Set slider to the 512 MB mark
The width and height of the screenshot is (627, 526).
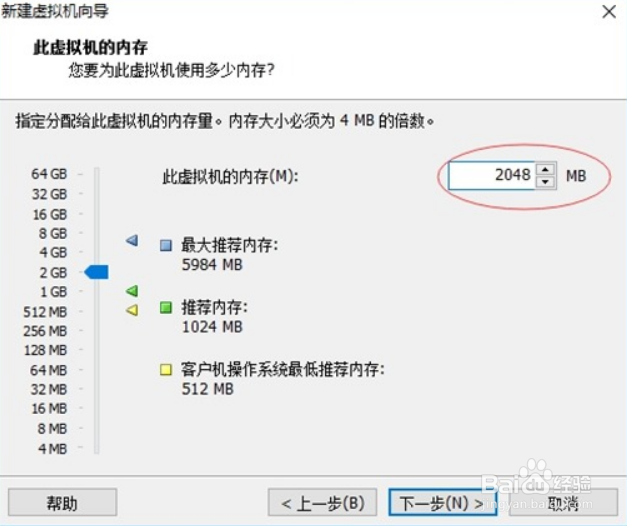click(96, 312)
